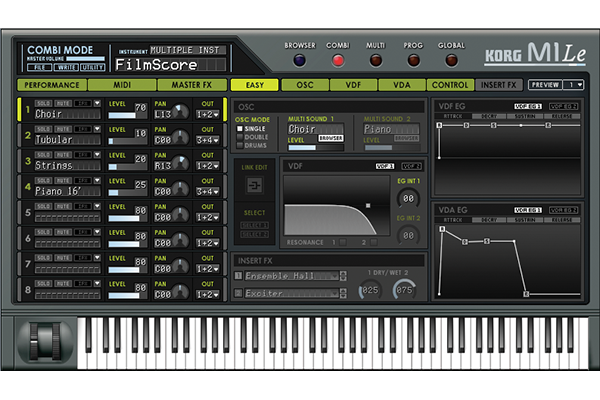The image size is (600, 400).
Task: Click the pan knob for Piano 16' timbre
Action: click(181, 189)
